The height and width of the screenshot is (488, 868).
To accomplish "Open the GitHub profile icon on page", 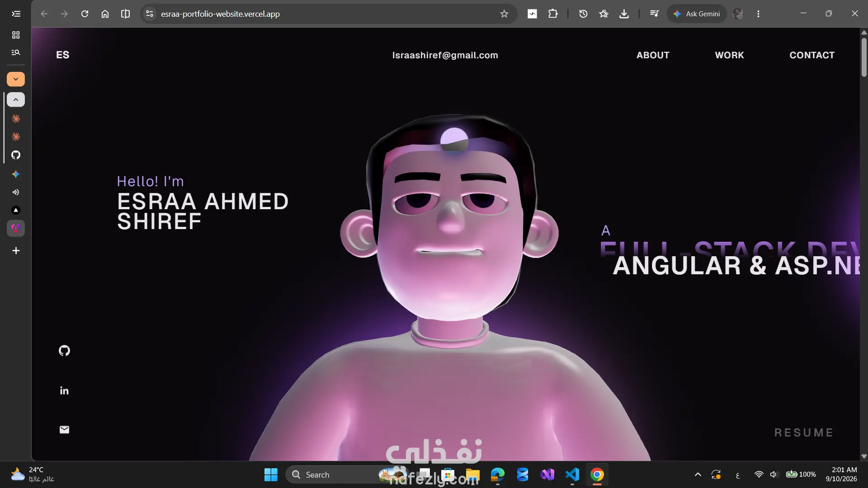I will pyautogui.click(x=64, y=351).
